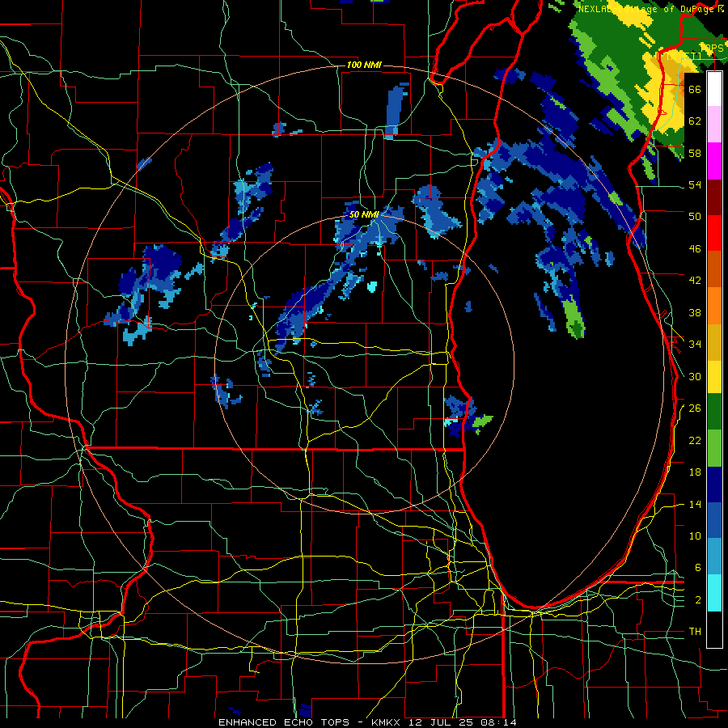The width and height of the screenshot is (728, 728).
Task: Click the legend value '14'
Action: pyautogui.click(x=695, y=504)
